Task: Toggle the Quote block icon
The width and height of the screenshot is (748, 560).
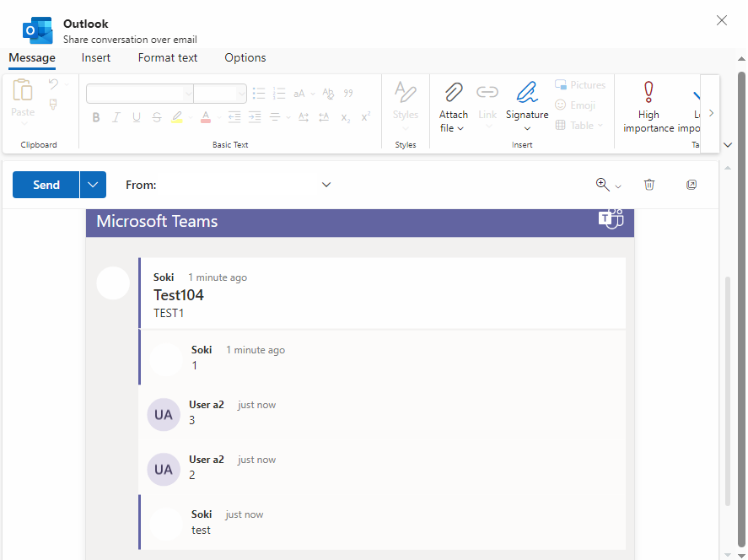Action: click(348, 93)
